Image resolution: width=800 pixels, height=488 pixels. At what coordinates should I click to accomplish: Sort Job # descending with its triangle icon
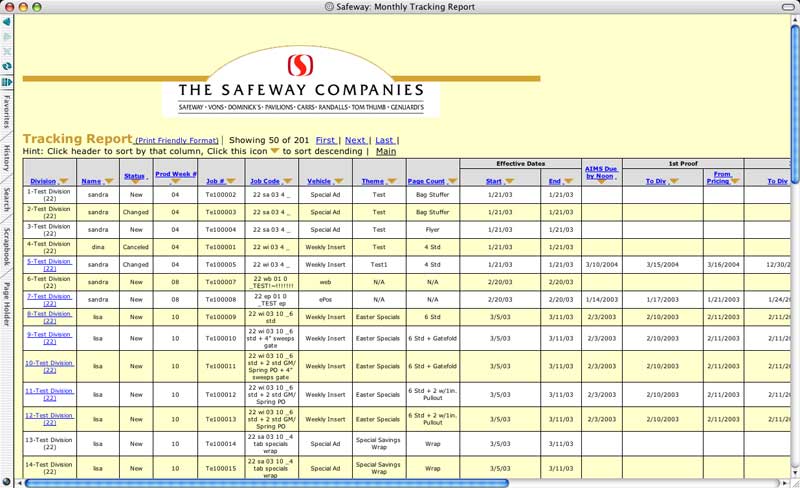click(x=231, y=181)
